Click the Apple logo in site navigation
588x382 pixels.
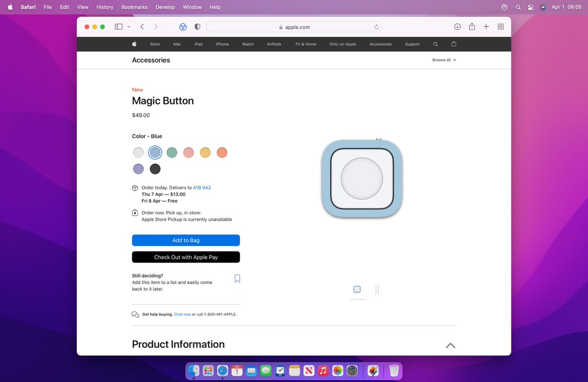click(x=134, y=44)
